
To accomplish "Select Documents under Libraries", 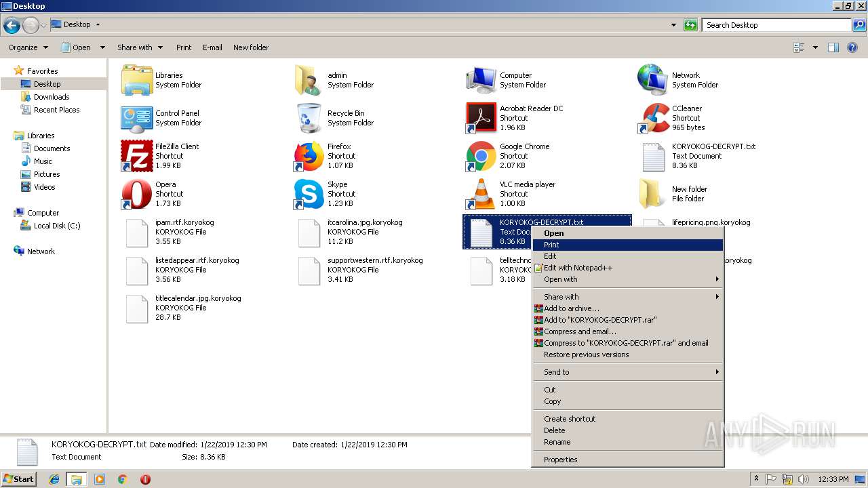I will pos(52,148).
